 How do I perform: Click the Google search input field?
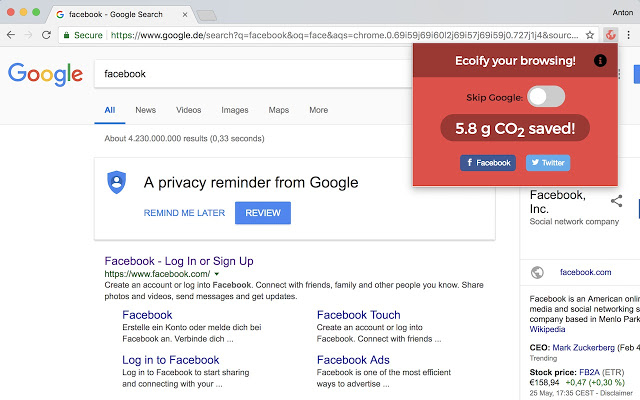coord(253,74)
